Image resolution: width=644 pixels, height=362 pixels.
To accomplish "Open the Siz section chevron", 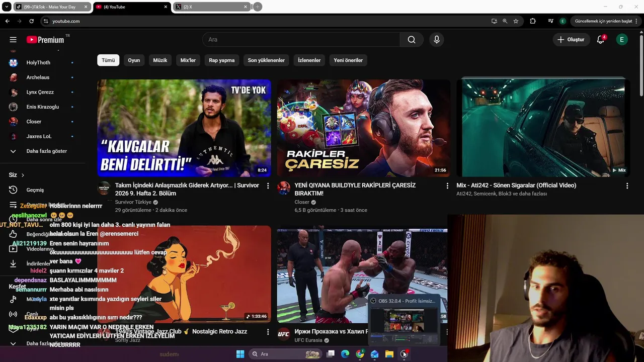I will coord(23,175).
